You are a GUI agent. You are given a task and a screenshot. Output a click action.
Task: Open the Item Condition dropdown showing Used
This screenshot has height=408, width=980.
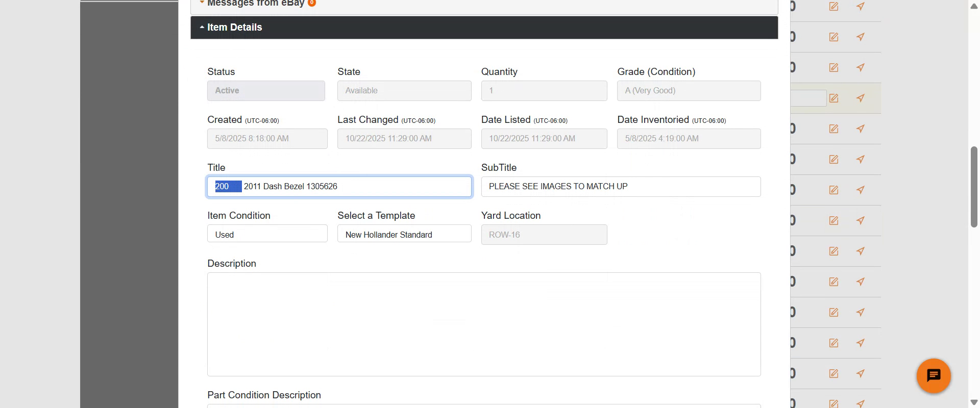[x=267, y=234]
